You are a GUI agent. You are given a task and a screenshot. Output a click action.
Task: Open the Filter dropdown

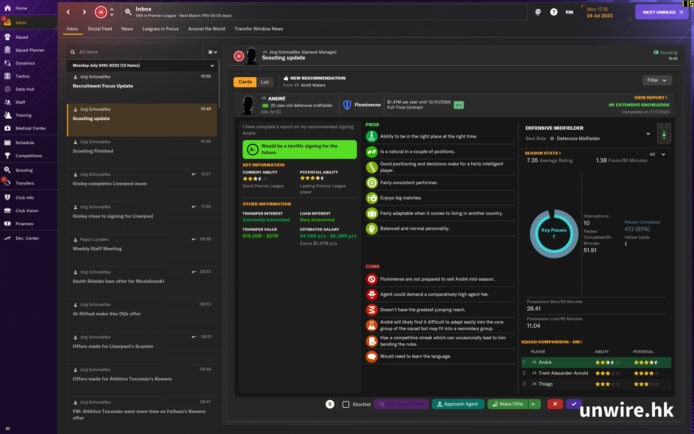(x=657, y=80)
